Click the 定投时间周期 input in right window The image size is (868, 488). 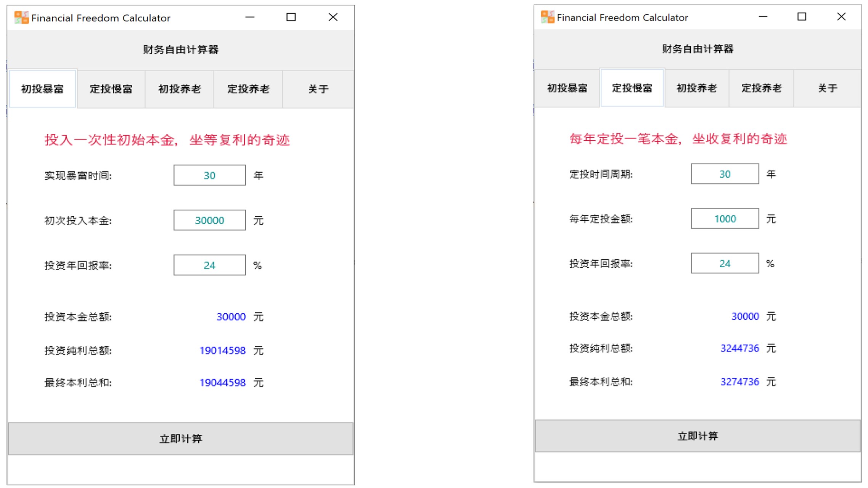(724, 174)
